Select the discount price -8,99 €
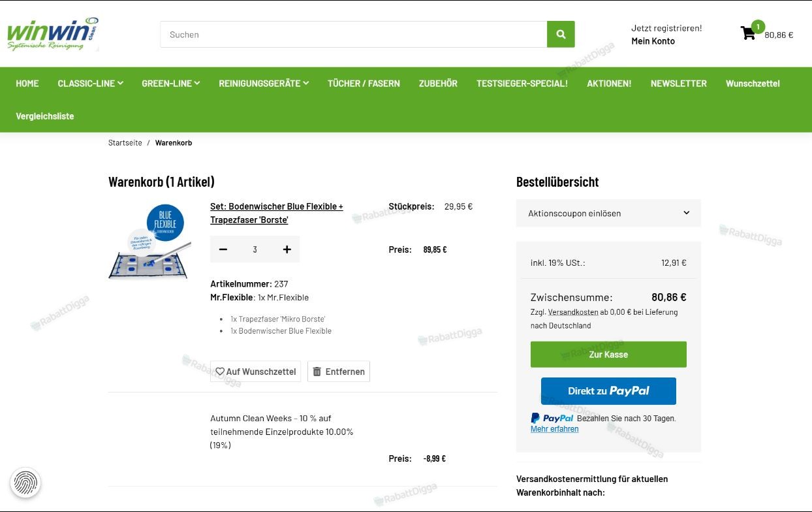Screen dimensions: 812x512 (x=435, y=458)
